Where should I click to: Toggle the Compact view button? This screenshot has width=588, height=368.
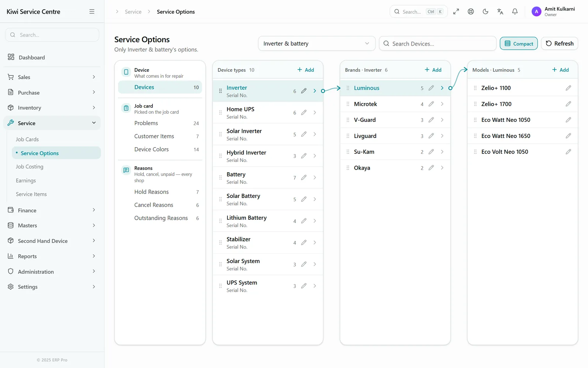coord(519,43)
